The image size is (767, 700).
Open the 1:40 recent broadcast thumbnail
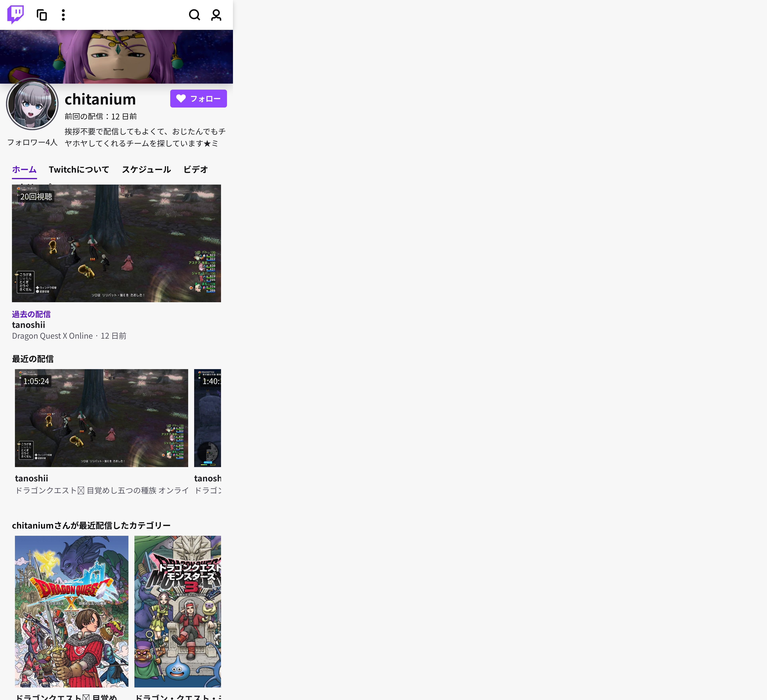click(207, 418)
